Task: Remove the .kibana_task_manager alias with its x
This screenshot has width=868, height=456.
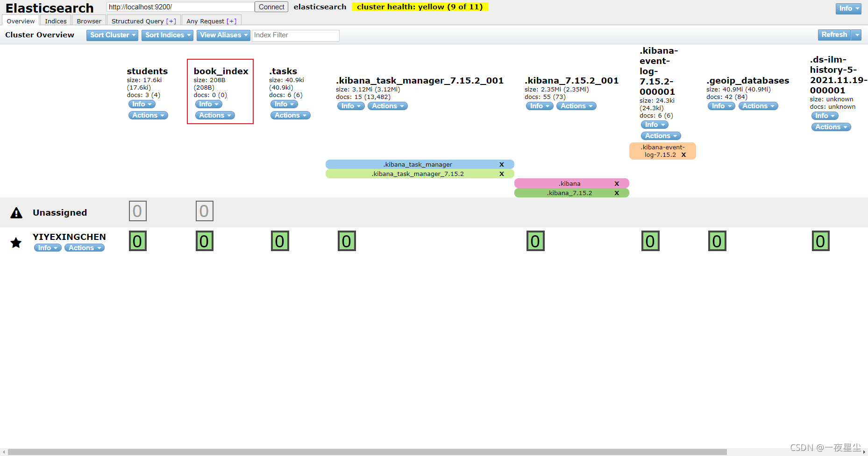Action: point(501,164)
